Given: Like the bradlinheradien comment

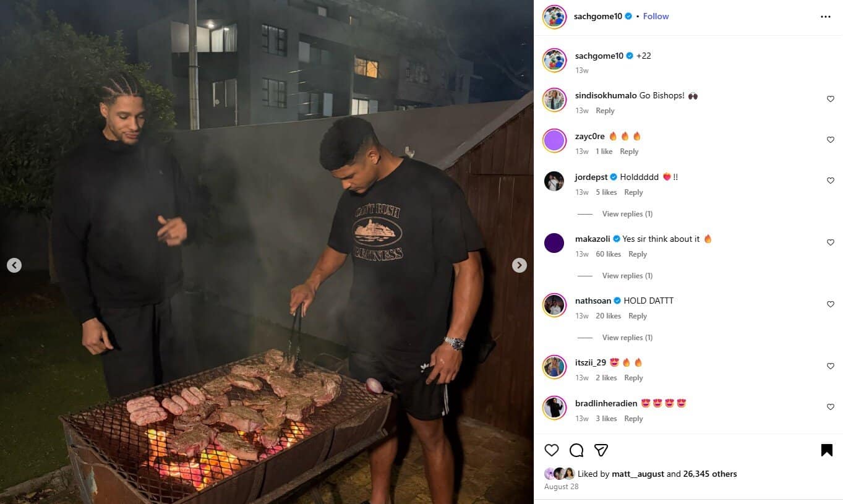Looking at the screenshot, I should pyautogui.click(x=831, y=407).
